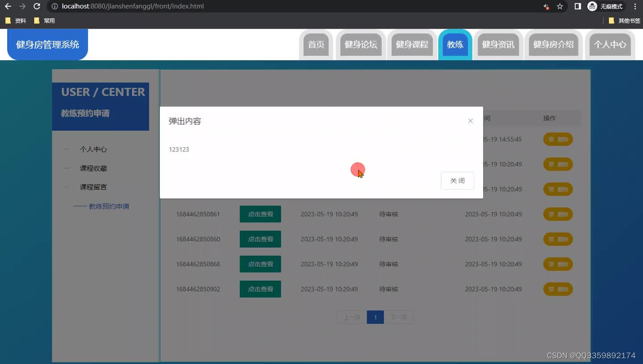
Task: Click 点击查看 for row 1684462850902
Action: coord(260,289)
